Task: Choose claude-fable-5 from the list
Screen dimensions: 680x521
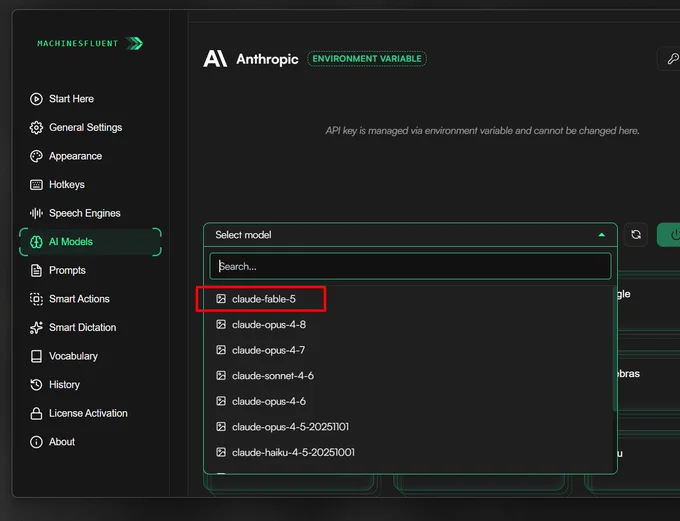Action: click(x=410, y=299)
